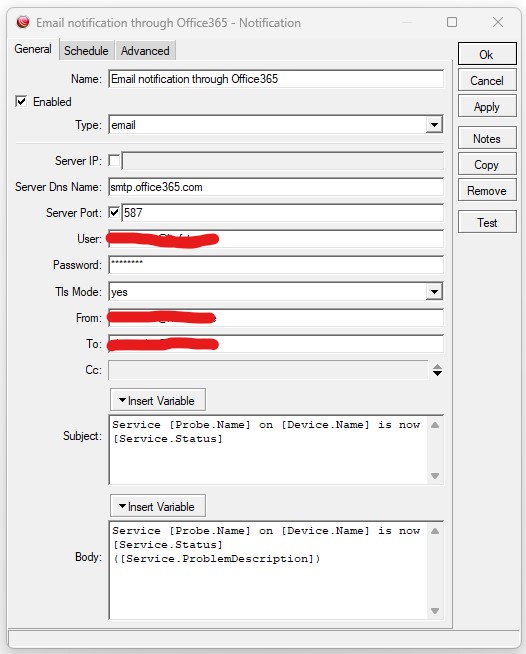Click the User input field
Screen dimensions: 526x654
click(276, 239)
